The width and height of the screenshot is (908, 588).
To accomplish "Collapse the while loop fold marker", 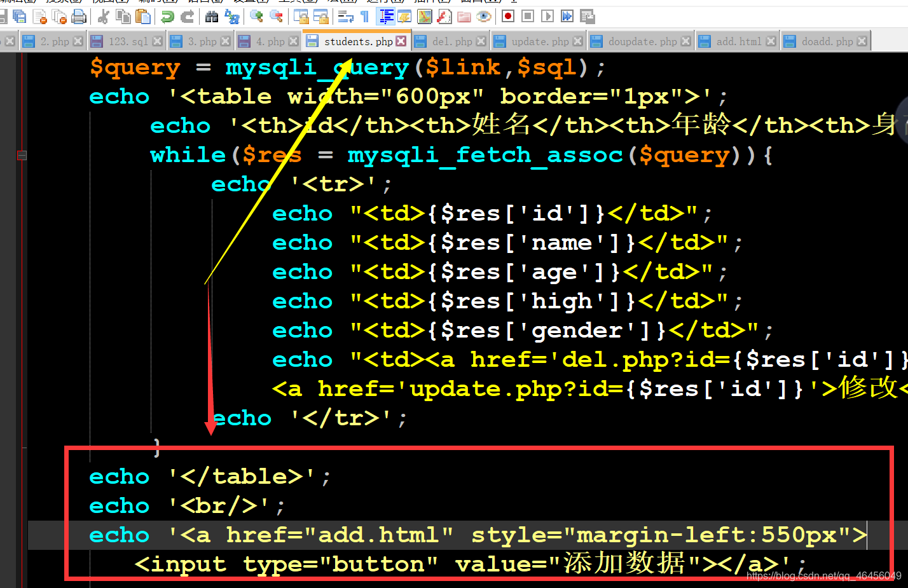I will 22,155.
